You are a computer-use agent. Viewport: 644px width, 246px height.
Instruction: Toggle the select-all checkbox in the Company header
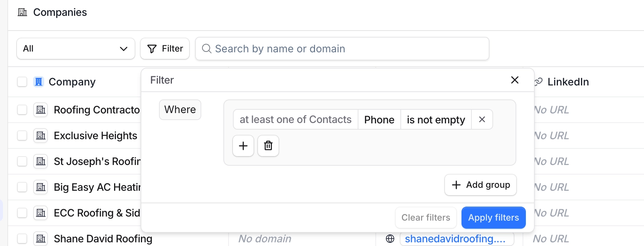click(22, 82)
